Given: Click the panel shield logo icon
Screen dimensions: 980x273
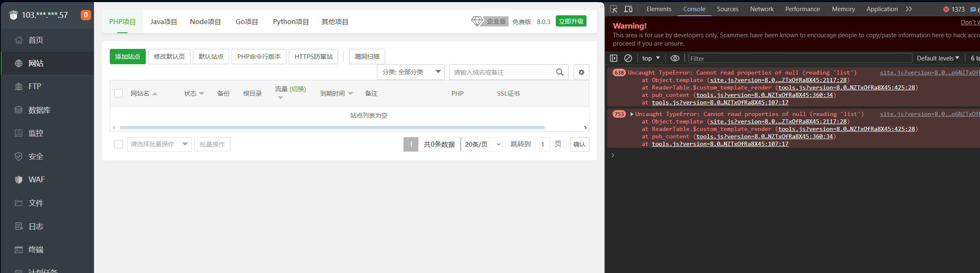Looking at the screenshot, I should [x=13, y=15].
